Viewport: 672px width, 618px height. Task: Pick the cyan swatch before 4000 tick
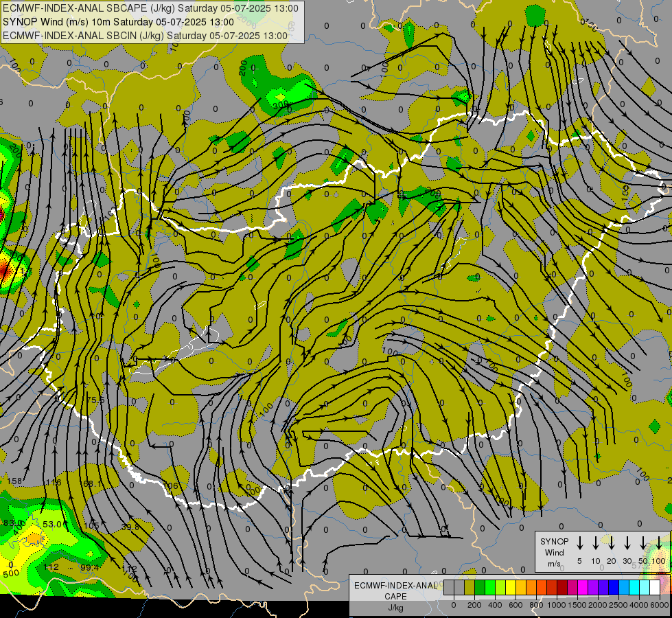pyautogui.click(x=635, y=587)
